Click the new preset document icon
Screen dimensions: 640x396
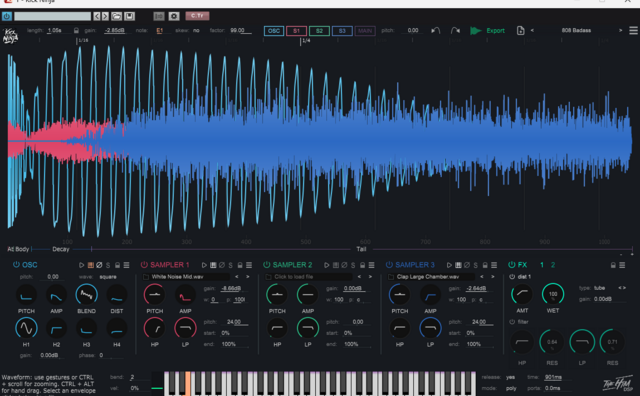520,31
